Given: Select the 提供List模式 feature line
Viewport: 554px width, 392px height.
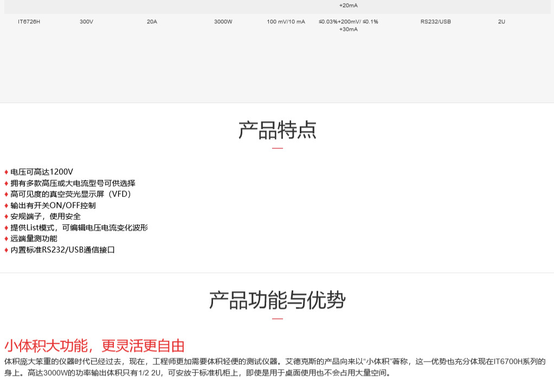Looking at the screenshot, I should (79, 227).
